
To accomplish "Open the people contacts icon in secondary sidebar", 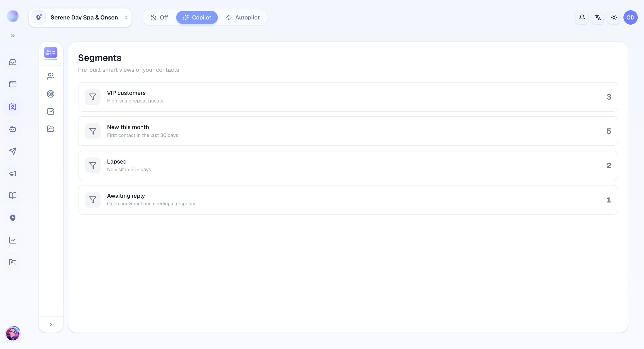I will click(x=51, y=76).
